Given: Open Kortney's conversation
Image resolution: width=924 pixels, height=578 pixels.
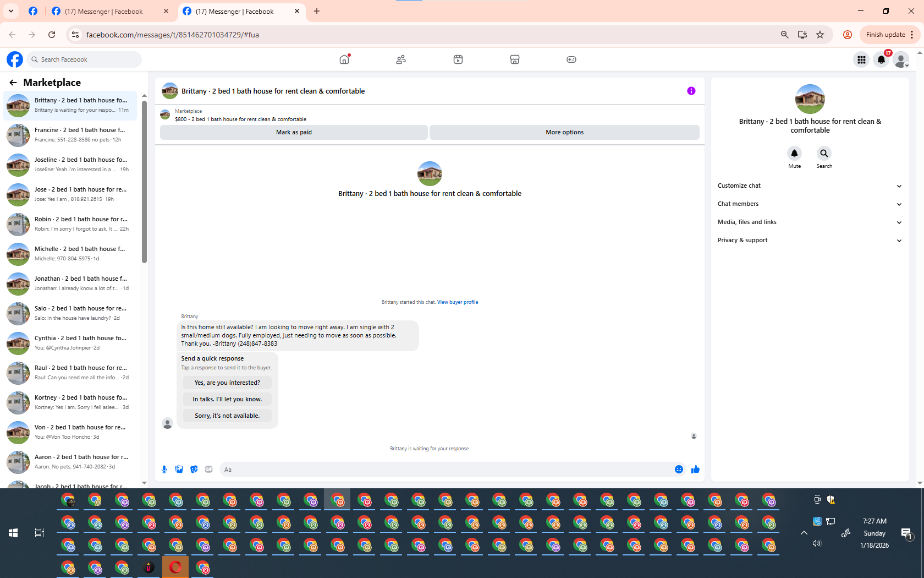Looking at the screenshot, I should pos(70,402).
